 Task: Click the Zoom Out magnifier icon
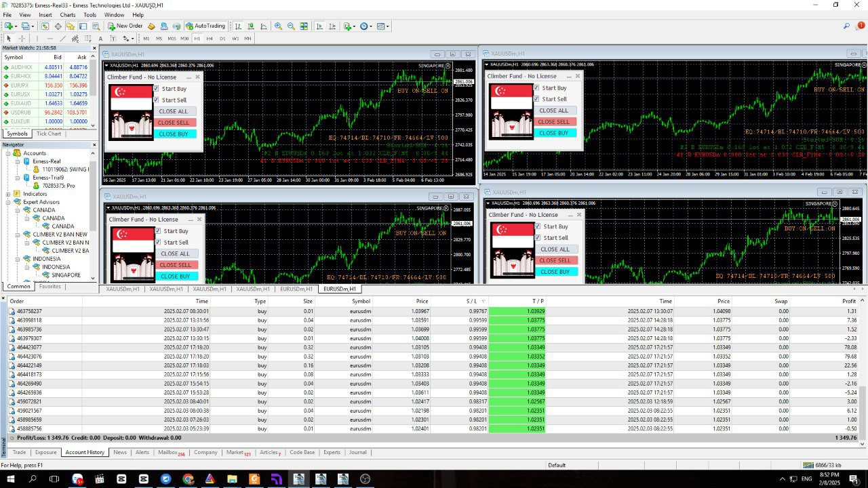coord(291,26)
